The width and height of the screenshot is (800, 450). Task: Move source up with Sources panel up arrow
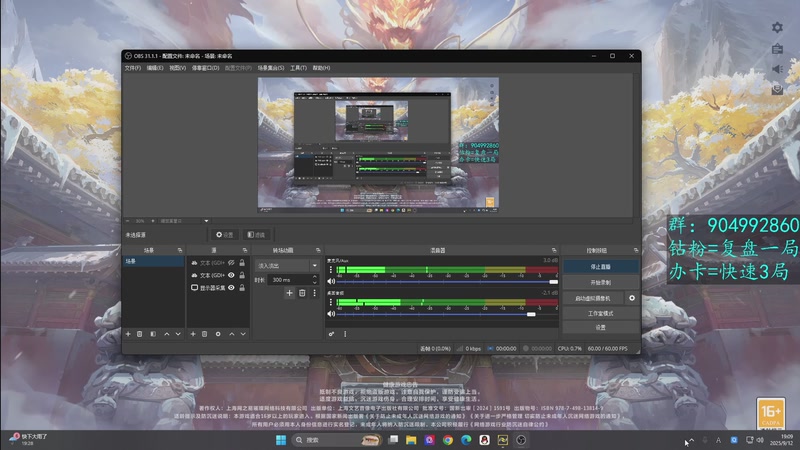(232, 334)
